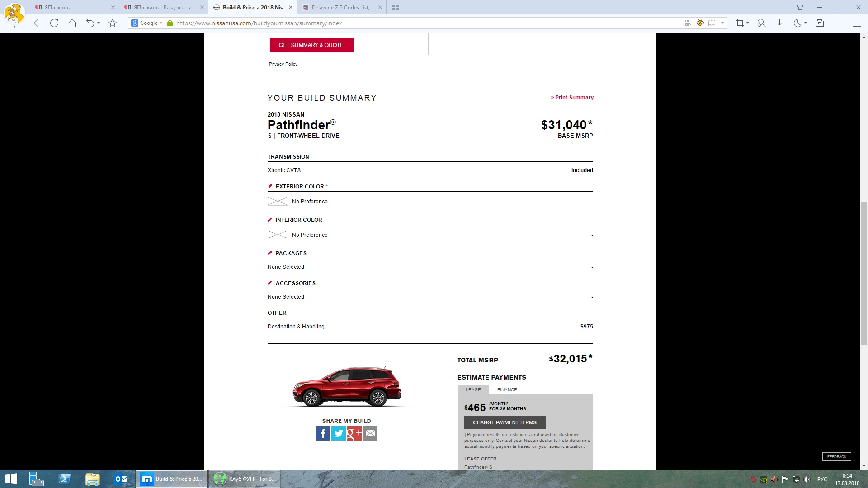This screenshot has width=868, height=488.
Task: Enable reader mode book icon
Action: [x=712, y=23]
